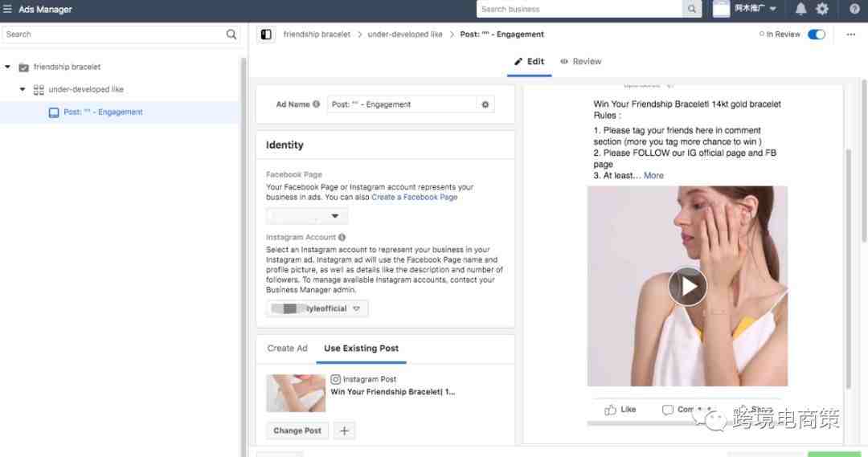Switch to the Edit tab
868x457 pixels.
pos(529,61)
